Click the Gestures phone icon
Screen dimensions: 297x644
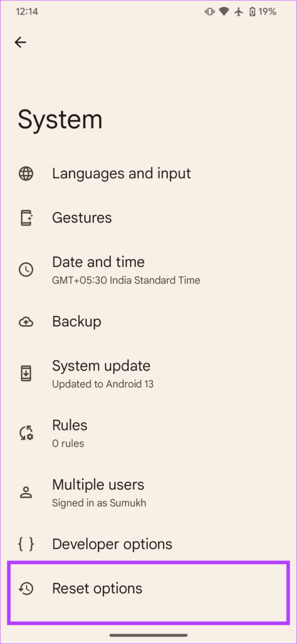tap(26, 217)
